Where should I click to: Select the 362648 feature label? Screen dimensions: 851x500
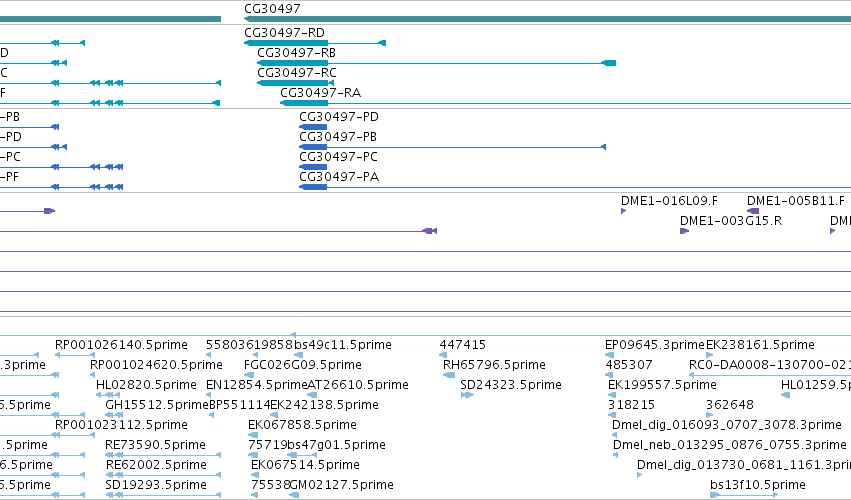click(x=729, y=405)
